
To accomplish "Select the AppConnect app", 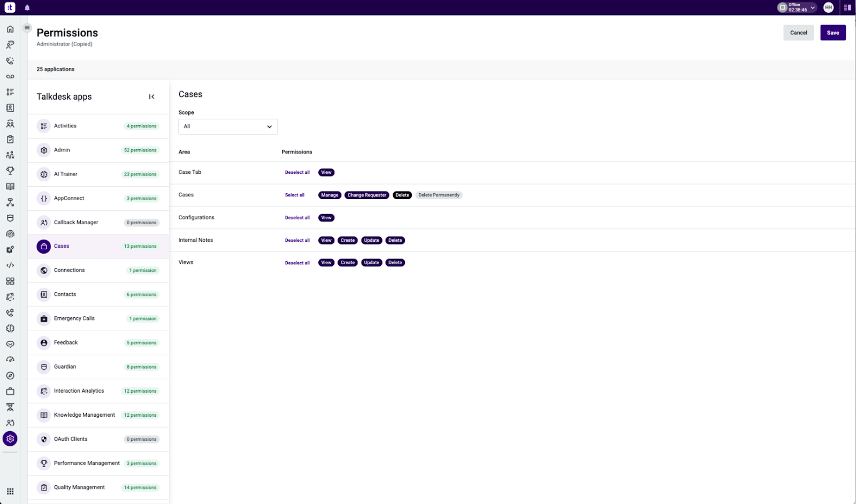I will click(98, 198).
